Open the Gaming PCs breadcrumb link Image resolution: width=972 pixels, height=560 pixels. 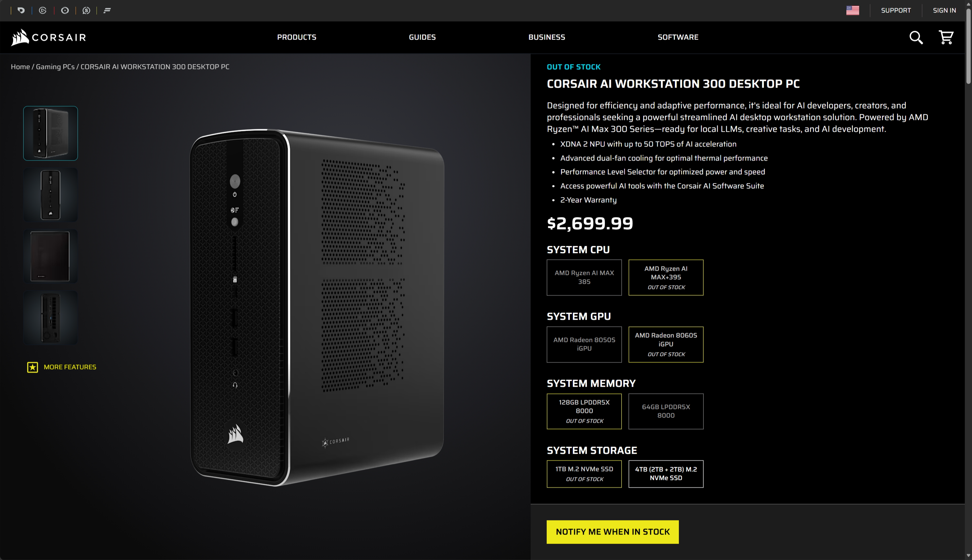(55, 67)
